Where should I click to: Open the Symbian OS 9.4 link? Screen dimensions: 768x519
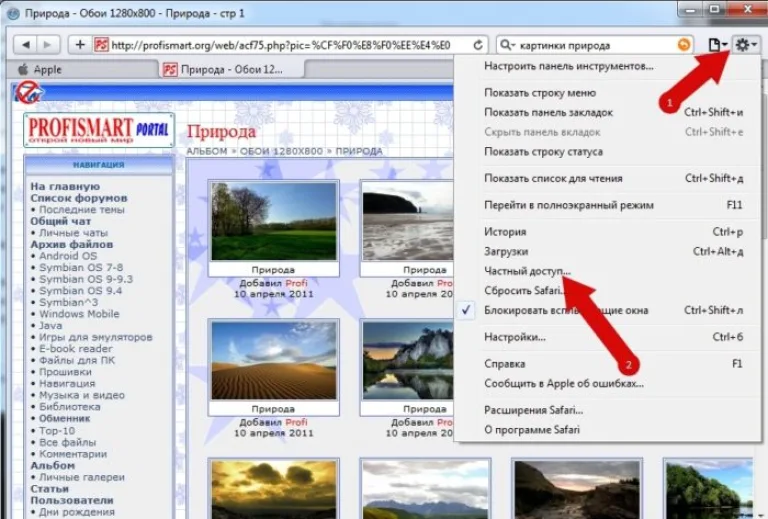[80, 291]
